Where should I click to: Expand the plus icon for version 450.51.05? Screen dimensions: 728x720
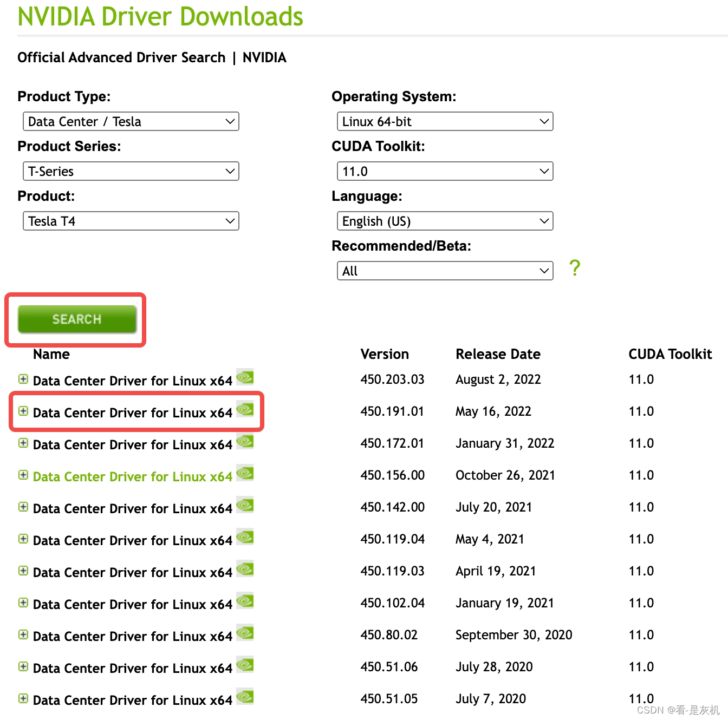pyautogui.click(x=23, y=698)
